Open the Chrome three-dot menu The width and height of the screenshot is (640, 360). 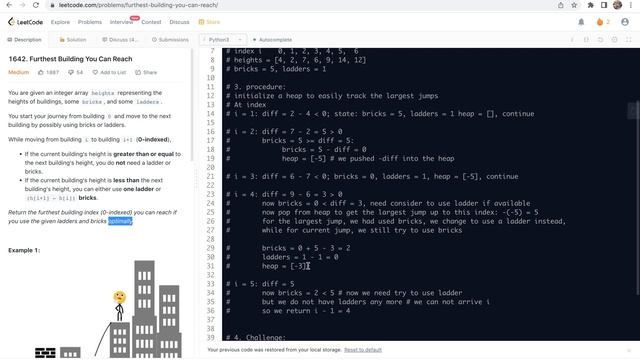coord(631,5)
